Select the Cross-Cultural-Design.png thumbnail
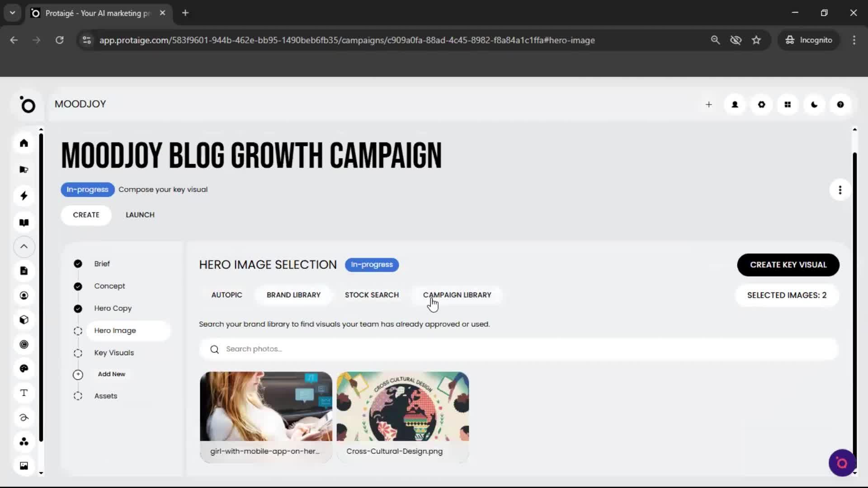 click(x=402, y=407)
